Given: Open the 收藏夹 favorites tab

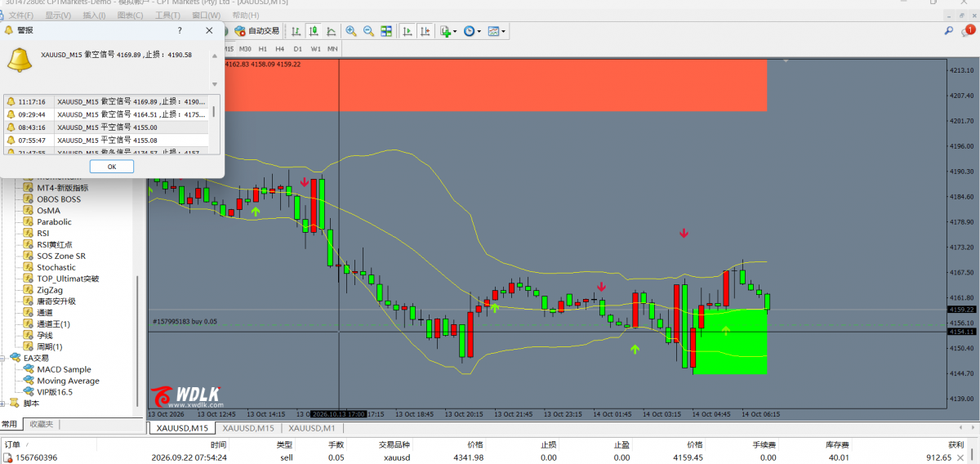Looking at the screenshot, I should [41, 424].
